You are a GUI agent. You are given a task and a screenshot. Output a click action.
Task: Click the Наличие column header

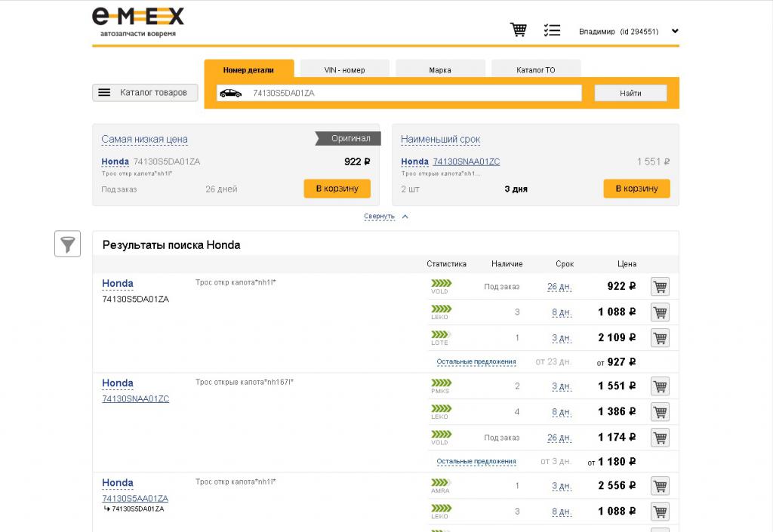click(x=507, y=264)
